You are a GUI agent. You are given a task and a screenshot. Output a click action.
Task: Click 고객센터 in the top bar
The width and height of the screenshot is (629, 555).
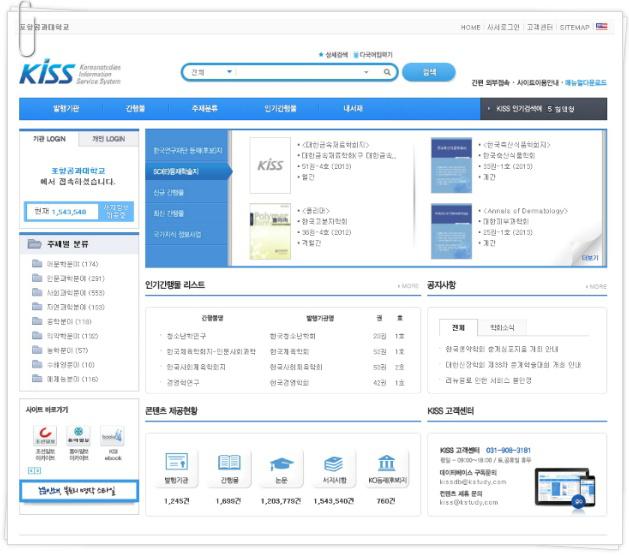[x=540, y=27]
